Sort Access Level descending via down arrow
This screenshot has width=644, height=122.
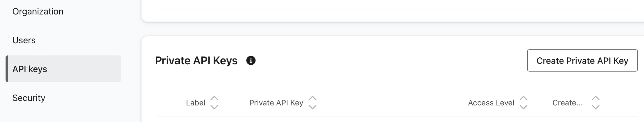[x=524, y=107]
